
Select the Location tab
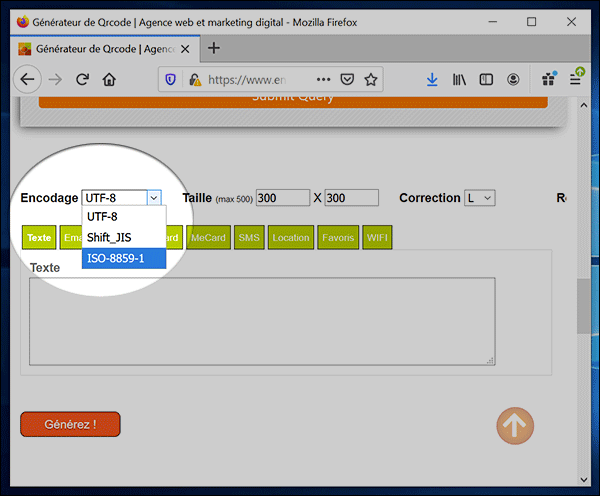[x=291, y=238]
